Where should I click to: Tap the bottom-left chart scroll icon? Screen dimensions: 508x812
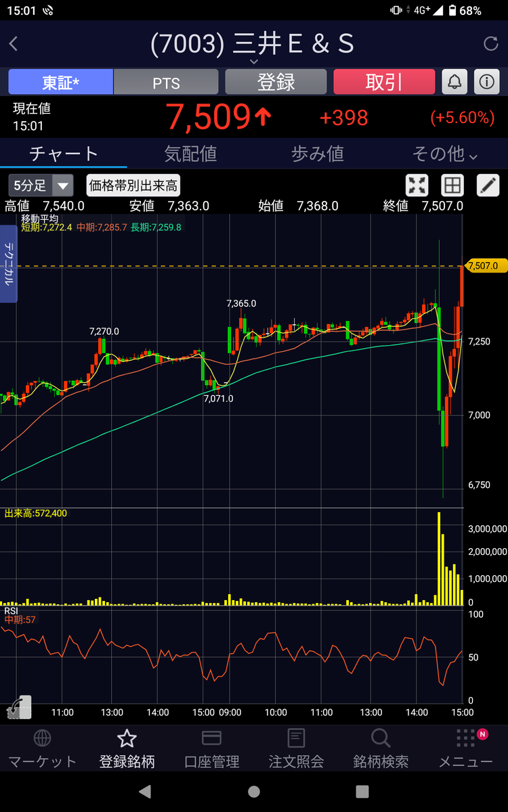pyautogui.click(x=19, y=706)
